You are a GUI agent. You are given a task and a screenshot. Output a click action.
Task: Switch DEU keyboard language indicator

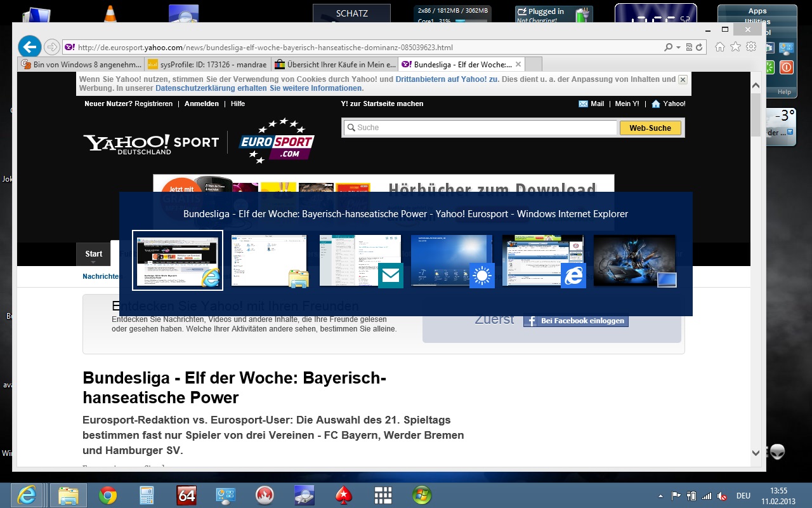743,495
